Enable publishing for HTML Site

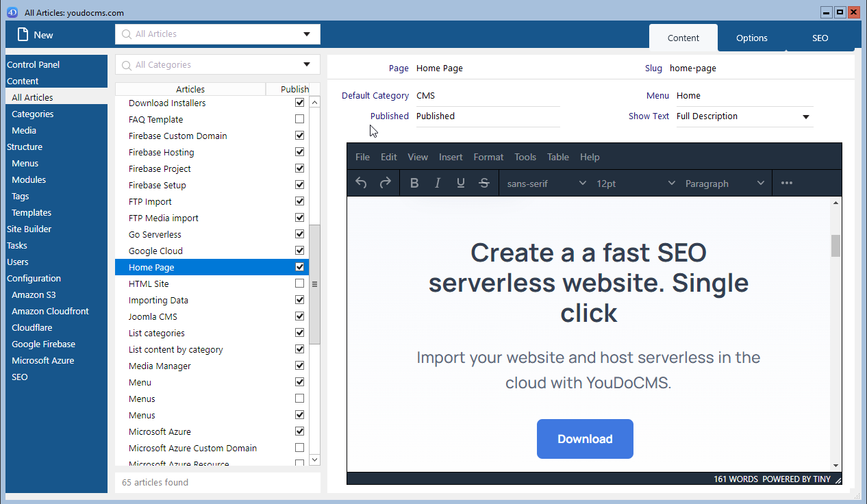tap(299, 283)
